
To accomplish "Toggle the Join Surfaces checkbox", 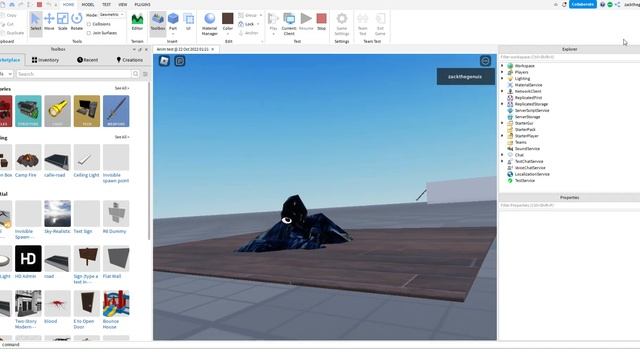I will pyautogui.click(x=89, y=33).
